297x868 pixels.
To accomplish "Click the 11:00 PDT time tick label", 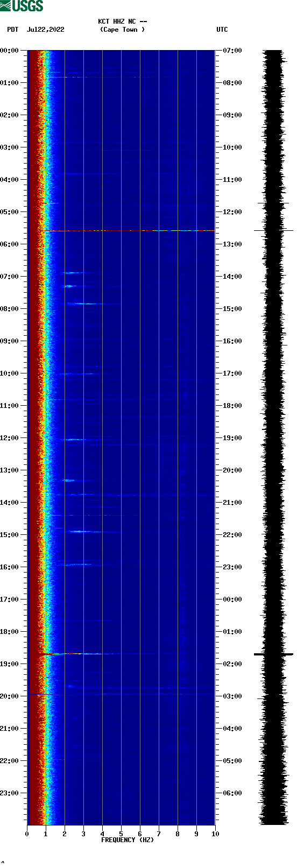I will (x=10, y=406).
